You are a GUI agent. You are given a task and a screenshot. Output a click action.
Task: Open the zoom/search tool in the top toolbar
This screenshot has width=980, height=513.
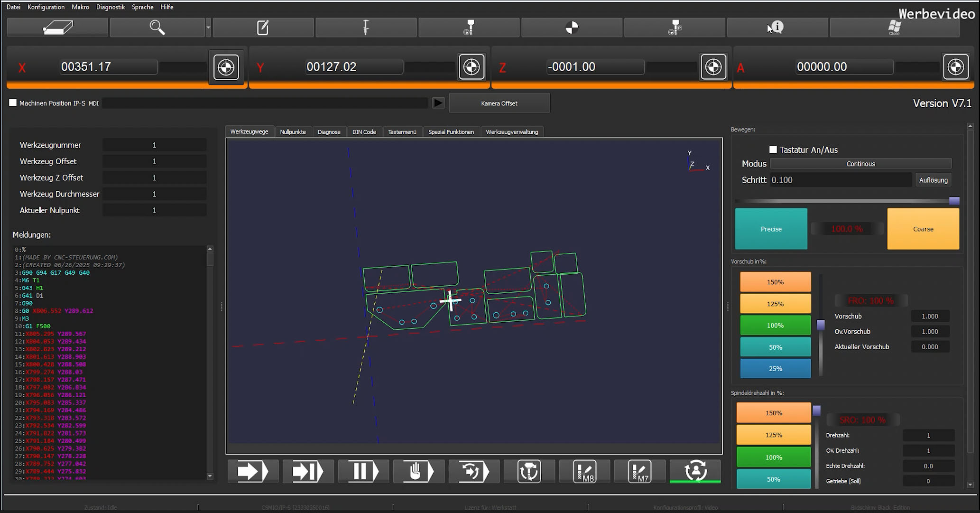157,28
